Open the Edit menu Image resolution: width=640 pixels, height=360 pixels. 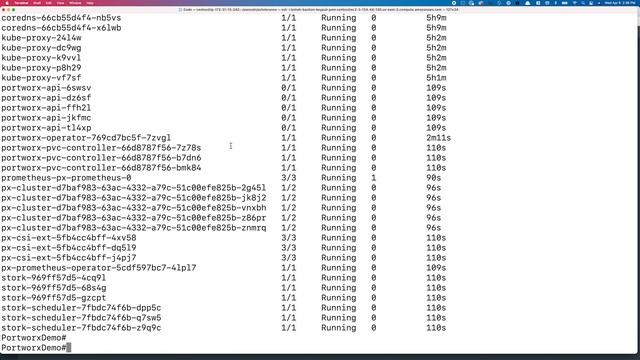[x=49, y=3]
